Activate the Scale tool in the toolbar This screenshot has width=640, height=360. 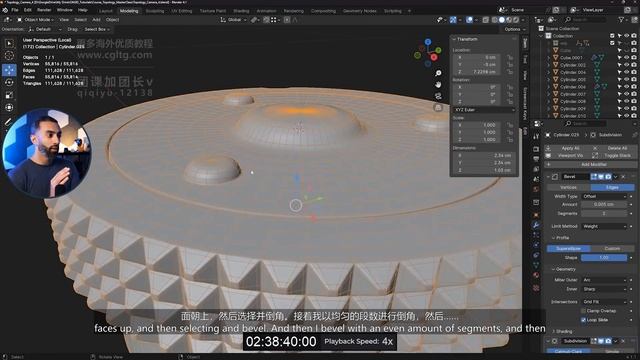pyautogui.click(x=9, y=95)
